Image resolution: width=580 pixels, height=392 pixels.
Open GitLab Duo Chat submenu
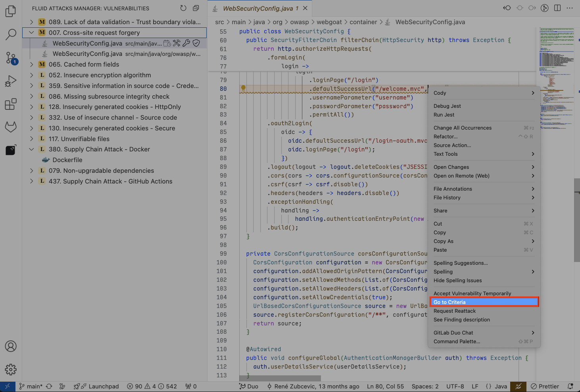point(484,333)
